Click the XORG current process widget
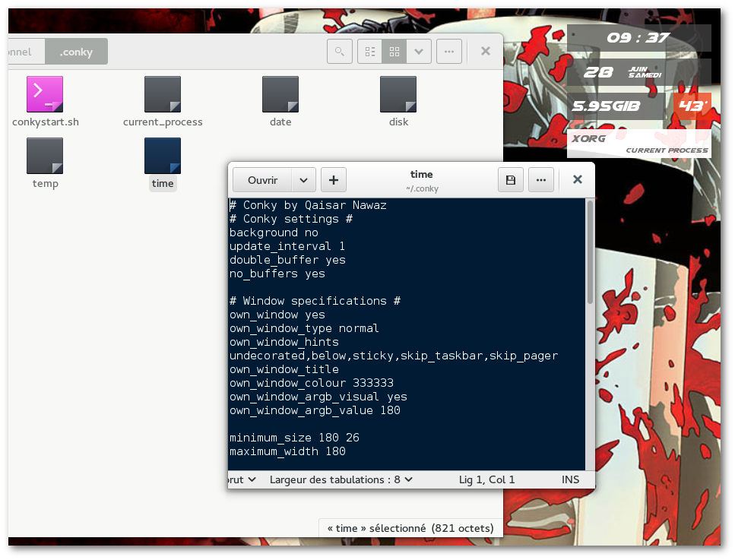This screenshot has height=560, width=735. (639, 144)
